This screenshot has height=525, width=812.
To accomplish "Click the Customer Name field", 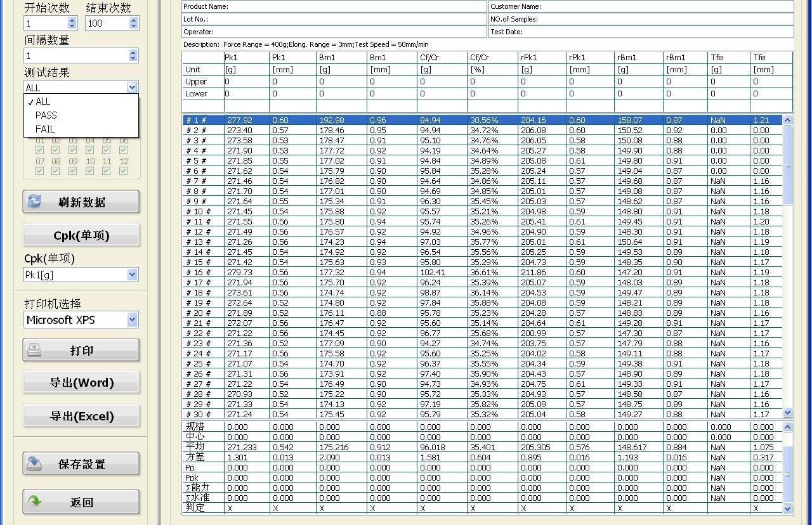I will point(641,6).
